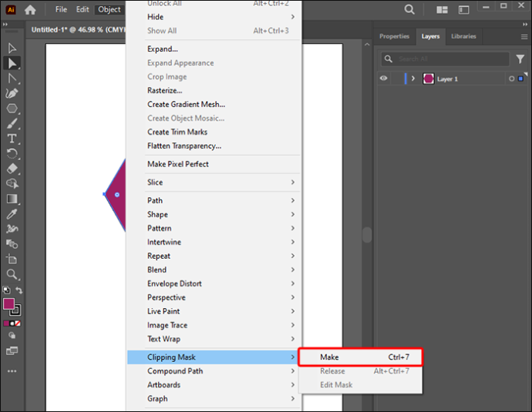Switch to the Properties tab
The width and height of the screenshot is (532, 412).
(394, 36)
